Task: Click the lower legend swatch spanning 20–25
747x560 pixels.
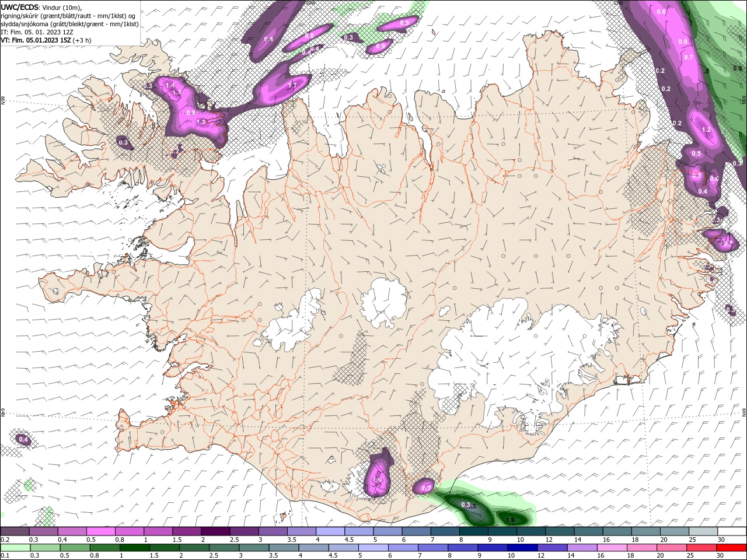Action: pos(672,548)
